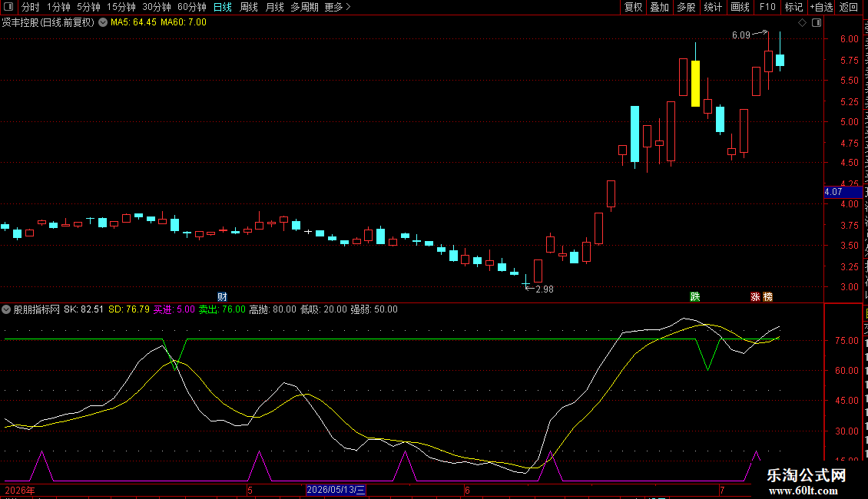The width and height of the screenshot is (868, 499).
Task: Click the 2026年 label on time axis
Action: [20, 490]
